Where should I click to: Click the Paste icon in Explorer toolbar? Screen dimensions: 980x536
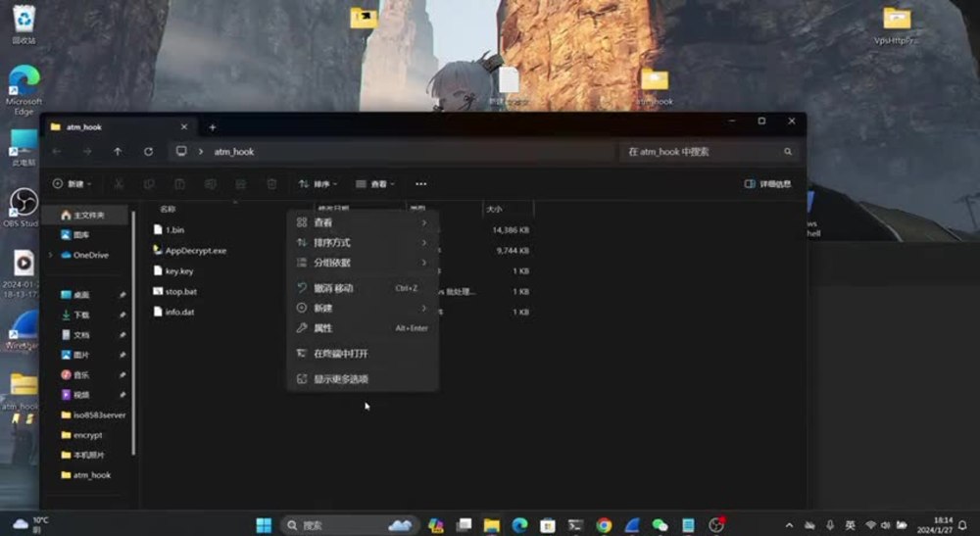click(x=179, y=183)
